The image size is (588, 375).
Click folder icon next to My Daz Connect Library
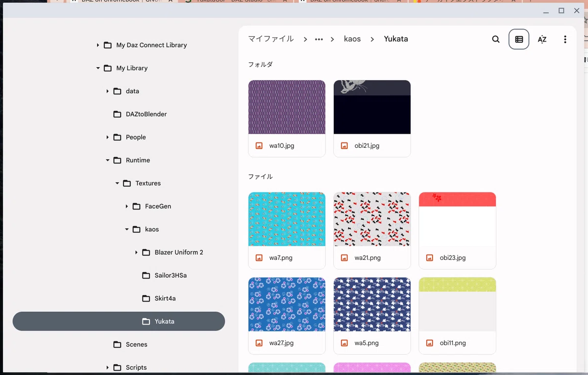108,45
